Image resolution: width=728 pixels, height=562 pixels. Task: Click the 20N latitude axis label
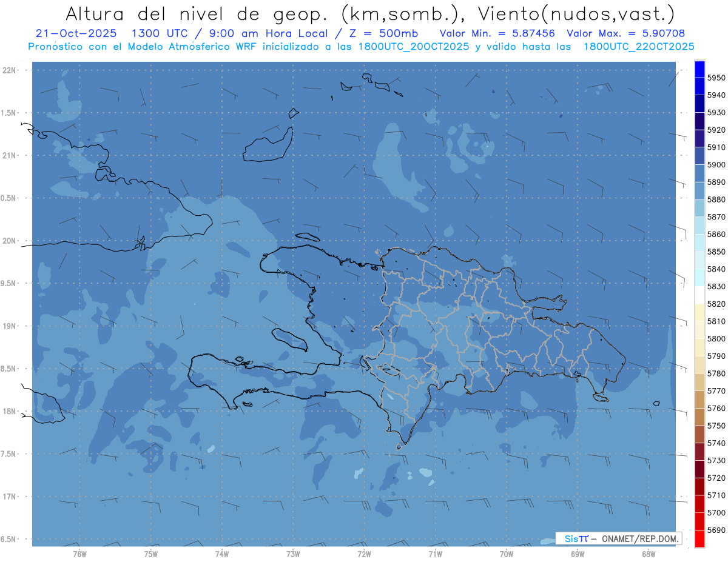pyautogui.click(x=10, y=241)
